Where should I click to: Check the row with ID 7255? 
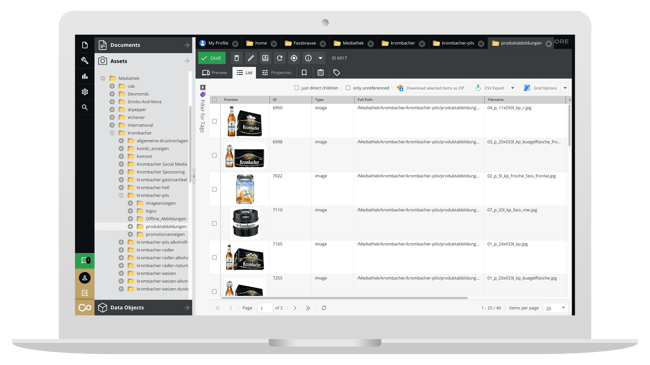pyautogui.click(x=214, y=291)
